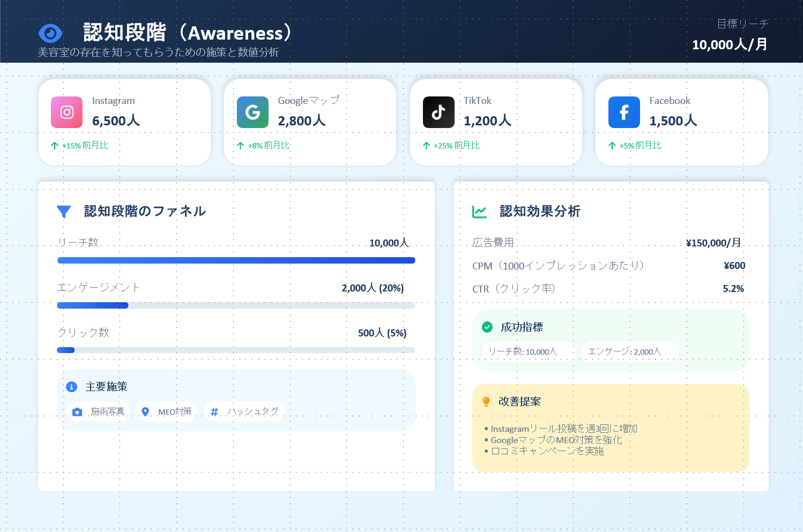
Task: Select the ハッシュタグ chip
Action: coord(244,411)
